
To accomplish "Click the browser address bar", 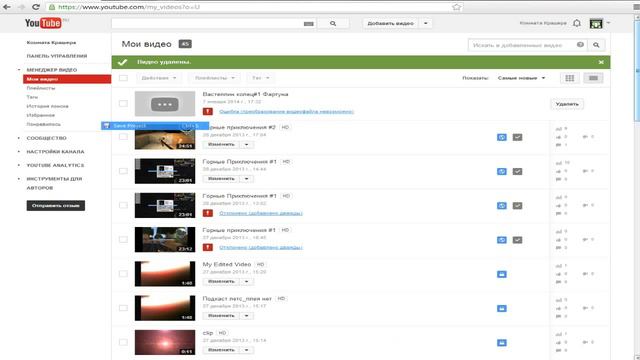I will (253, 7).
